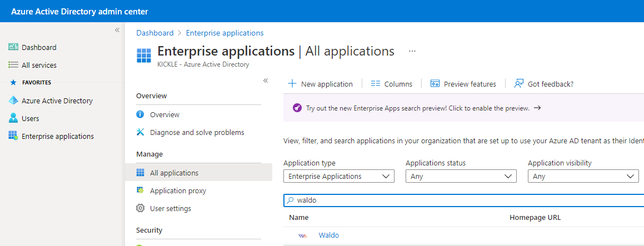This screenshot has height=246, width=644.
Task: Open Application proxy menu item
Action: (178, 190)
